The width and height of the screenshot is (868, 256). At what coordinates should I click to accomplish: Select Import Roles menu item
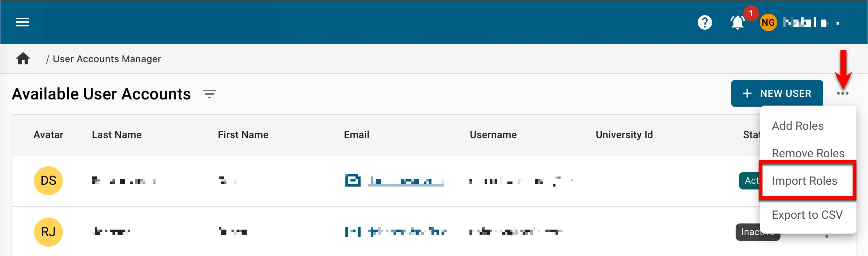click(x=804, y=181)
